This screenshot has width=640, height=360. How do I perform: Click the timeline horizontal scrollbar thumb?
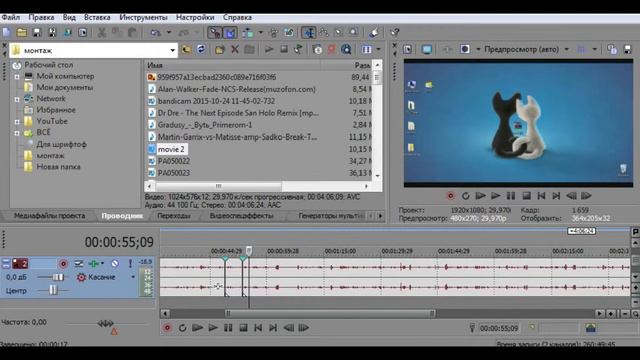click(330, 313)
